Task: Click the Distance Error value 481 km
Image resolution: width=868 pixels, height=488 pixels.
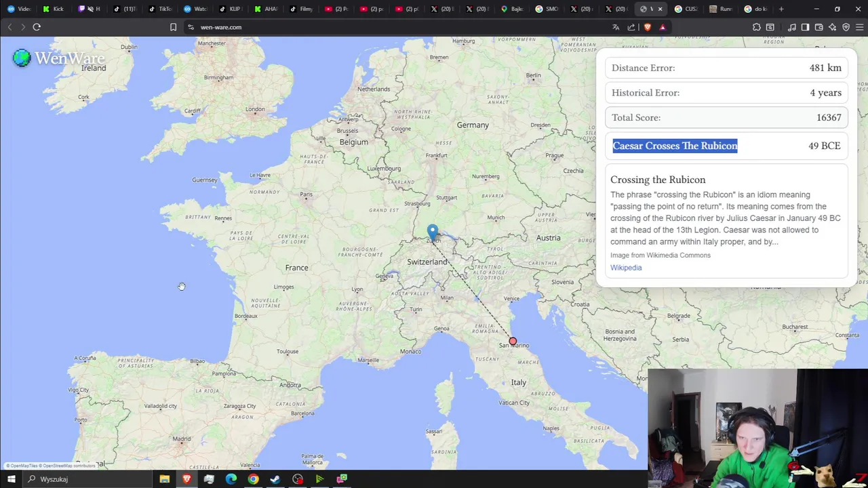Action: tap(825, 68)
